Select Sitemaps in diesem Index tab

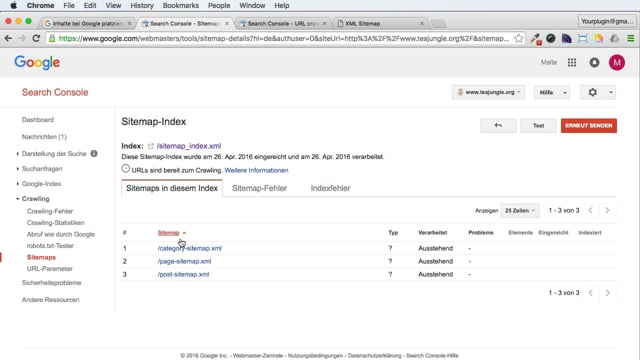(x=172, y=188)
